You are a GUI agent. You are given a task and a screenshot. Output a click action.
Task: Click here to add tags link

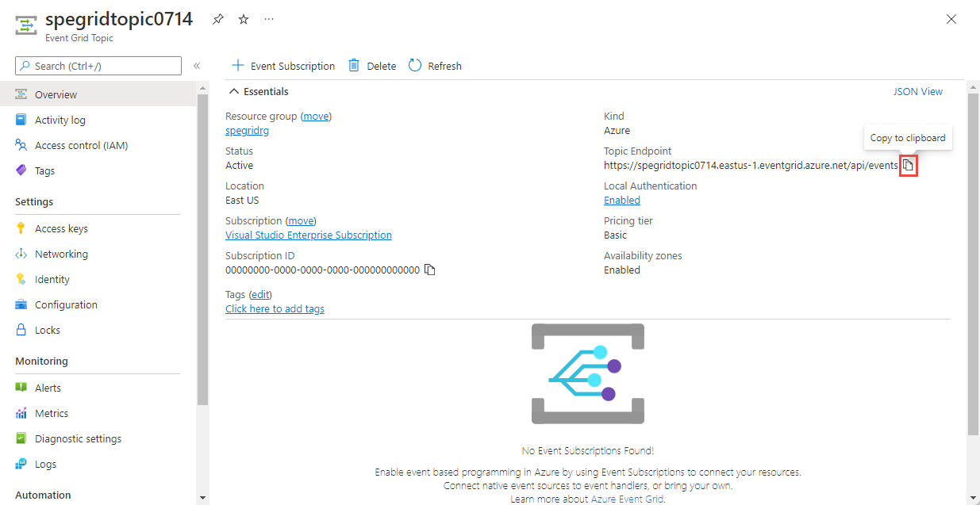click(275, 308)
